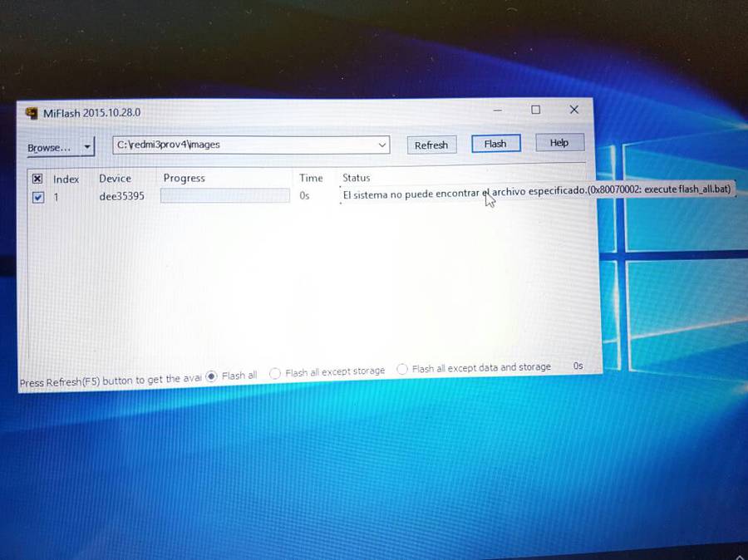
Task: Click the Refresh button
Action: tap(431, 145)
